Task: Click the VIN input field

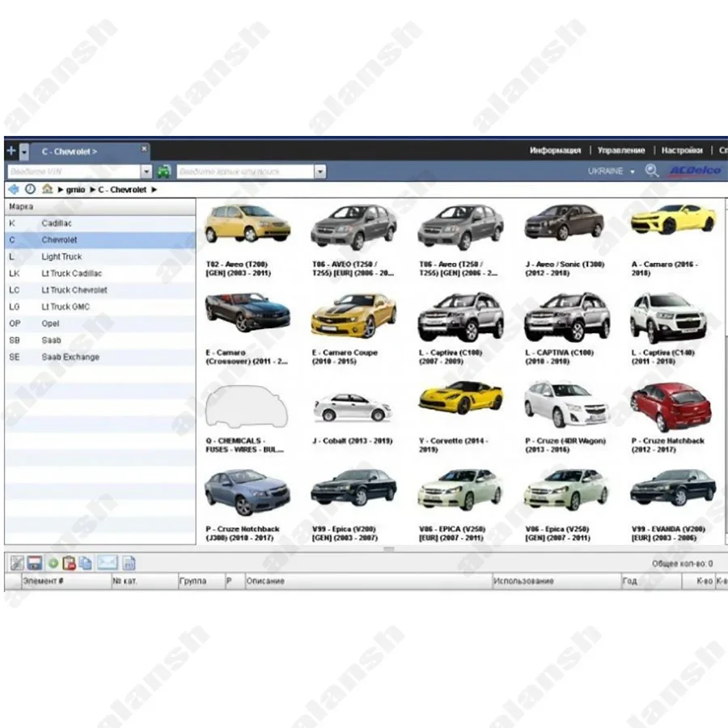Action: coord(74,171)
